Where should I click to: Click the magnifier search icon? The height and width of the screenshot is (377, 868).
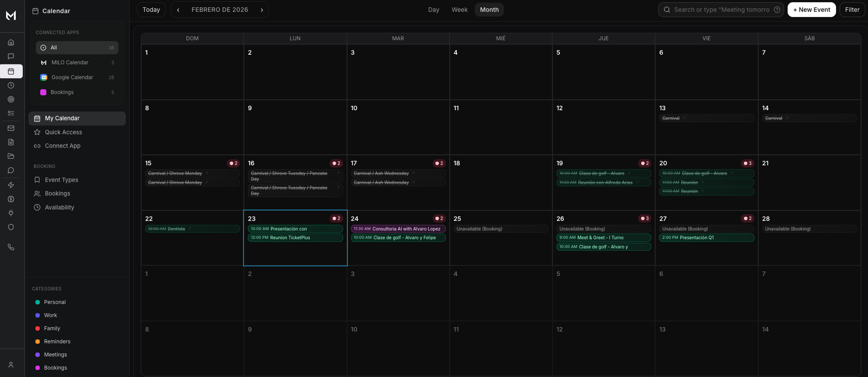tap(667, 10)
